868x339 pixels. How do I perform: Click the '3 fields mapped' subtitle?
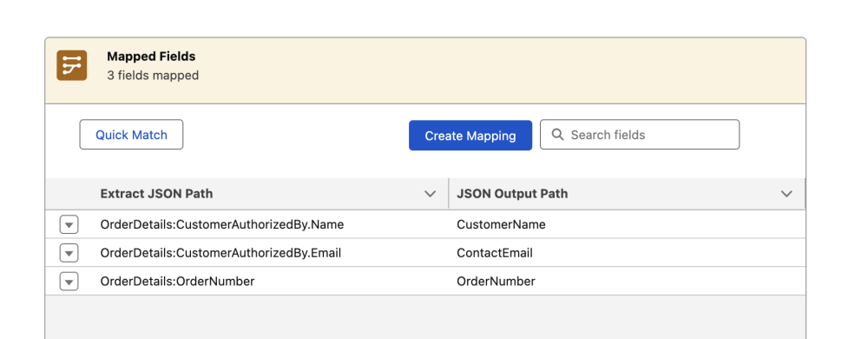click(153, 76)
